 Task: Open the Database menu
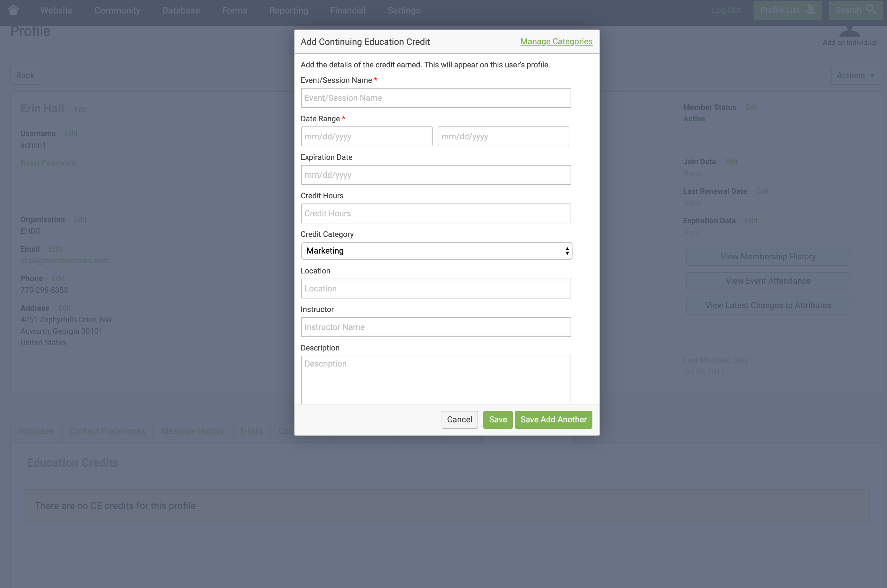point(181,10)
